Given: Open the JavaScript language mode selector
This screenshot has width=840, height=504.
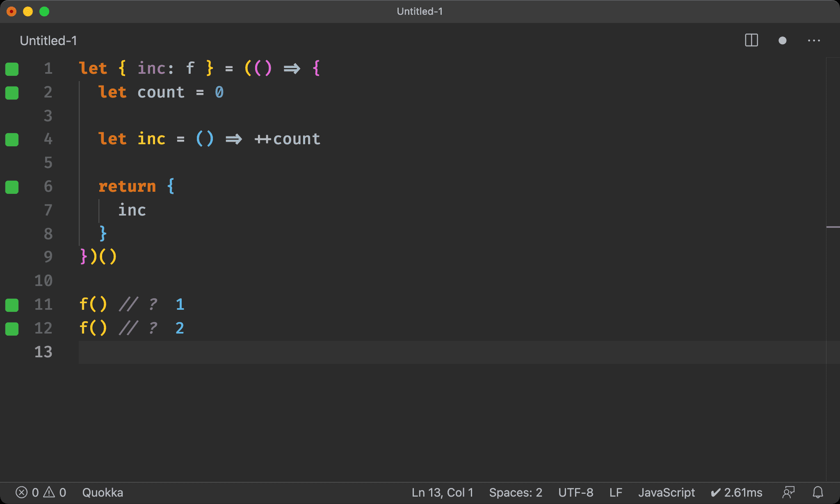Looking at the screenshot, I should (x=666, y=492).
